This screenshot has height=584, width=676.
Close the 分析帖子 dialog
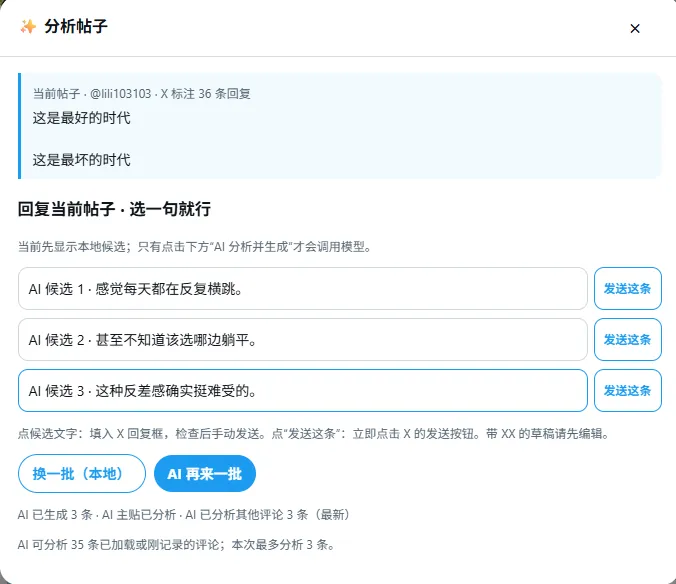coord(635,28)
